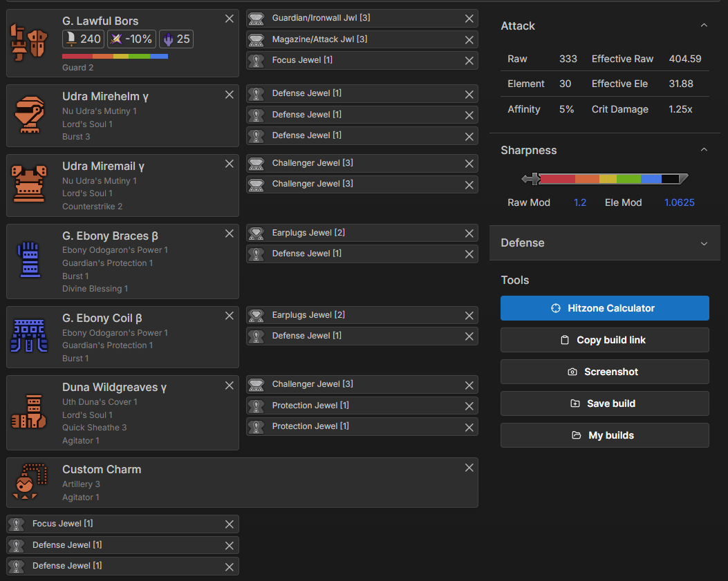Select the first Protection Jewel [1] slot
The width and height of the screenshot is (728, 581).
[362, 406]
